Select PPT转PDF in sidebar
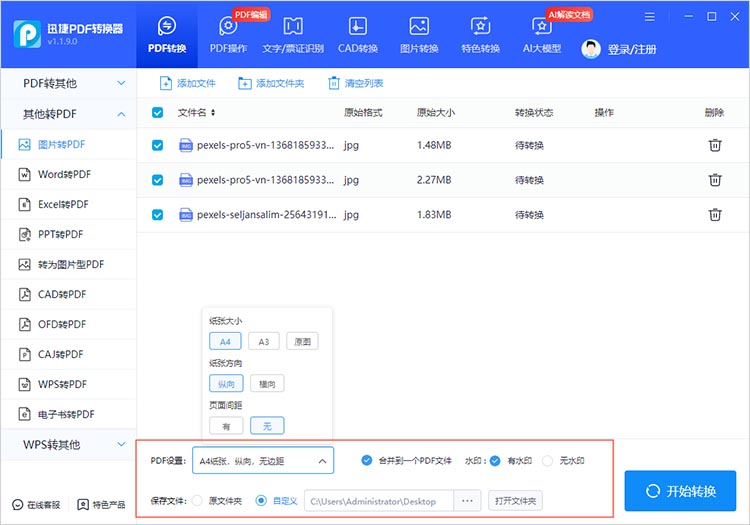Image resolution: width=750 pixels, height=525 pixels. point(69,234)
